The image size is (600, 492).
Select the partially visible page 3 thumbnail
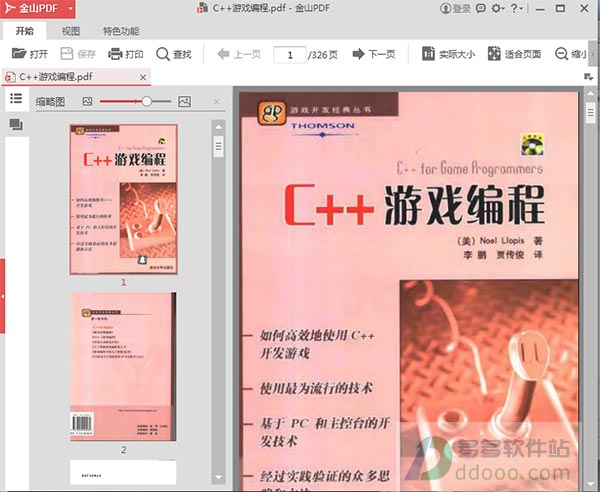[123, 472]
